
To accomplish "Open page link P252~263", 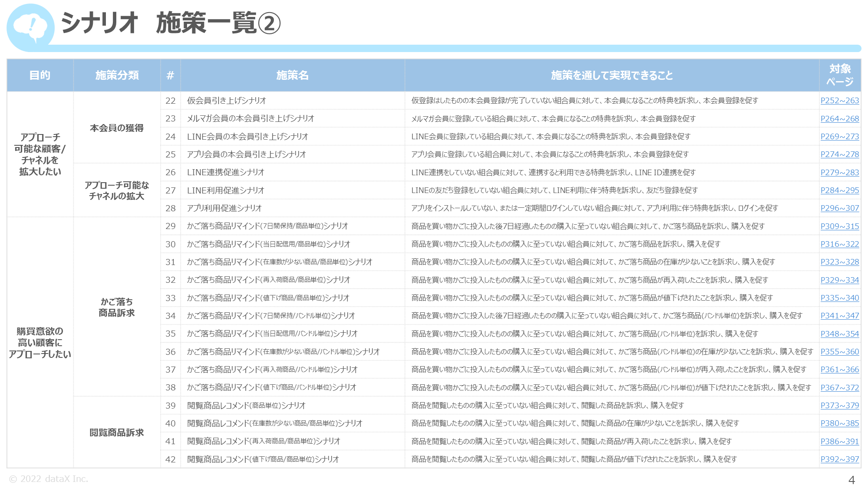I will [839, 101].
